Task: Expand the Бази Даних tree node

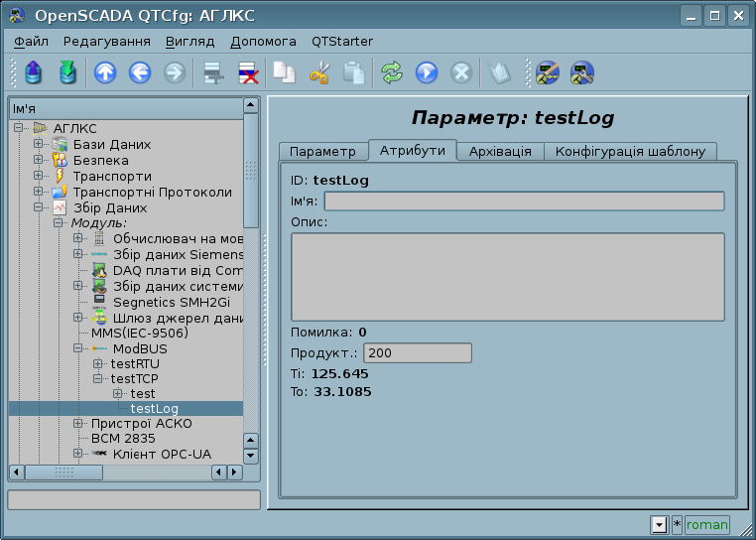Action: [39, 145]
